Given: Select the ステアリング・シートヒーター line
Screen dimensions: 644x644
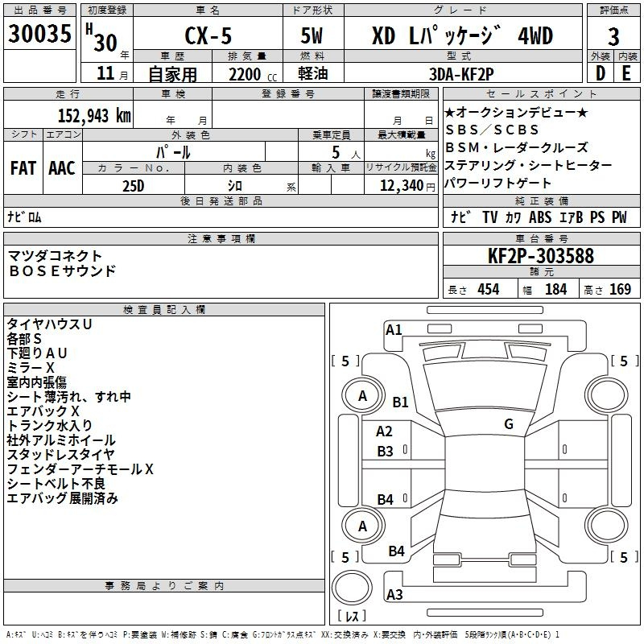Looking at the screenshot, I should pyautogui.click(x=529, y=165).
